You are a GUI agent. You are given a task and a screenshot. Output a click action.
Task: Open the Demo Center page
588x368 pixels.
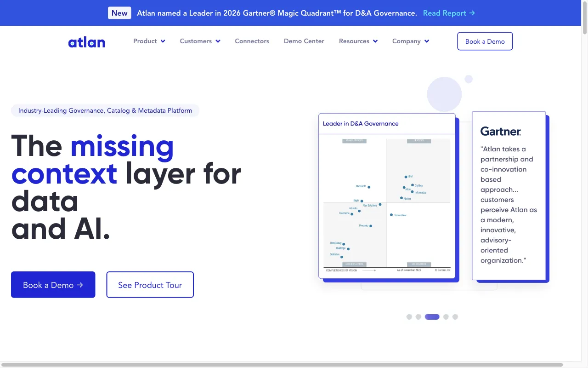pyautogui.click(x=304, y=41)
